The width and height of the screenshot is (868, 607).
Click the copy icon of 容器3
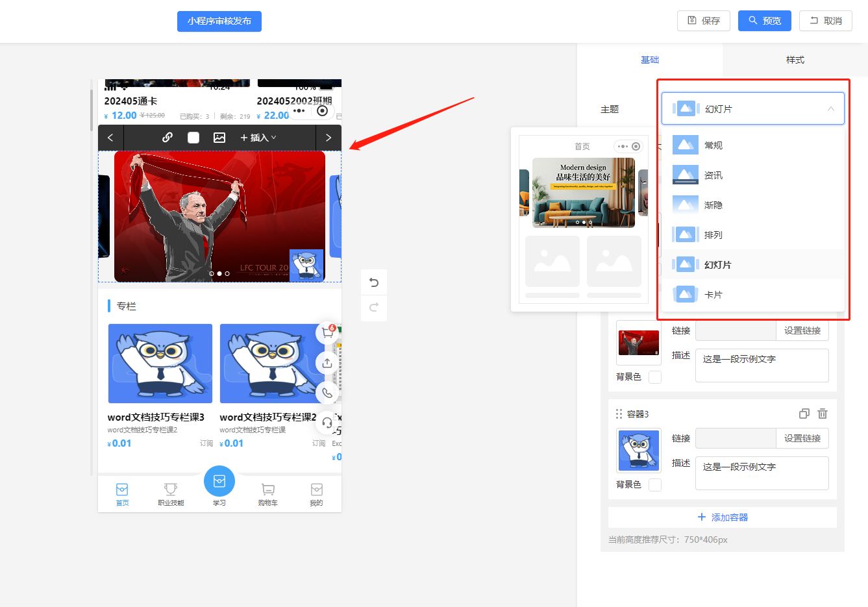click(x=804, y=414)
